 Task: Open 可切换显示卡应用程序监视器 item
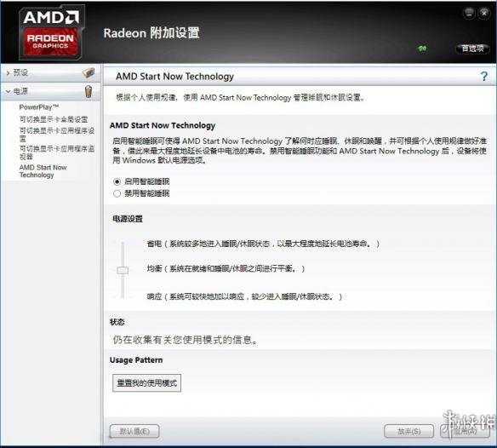(x=57, y=152)
